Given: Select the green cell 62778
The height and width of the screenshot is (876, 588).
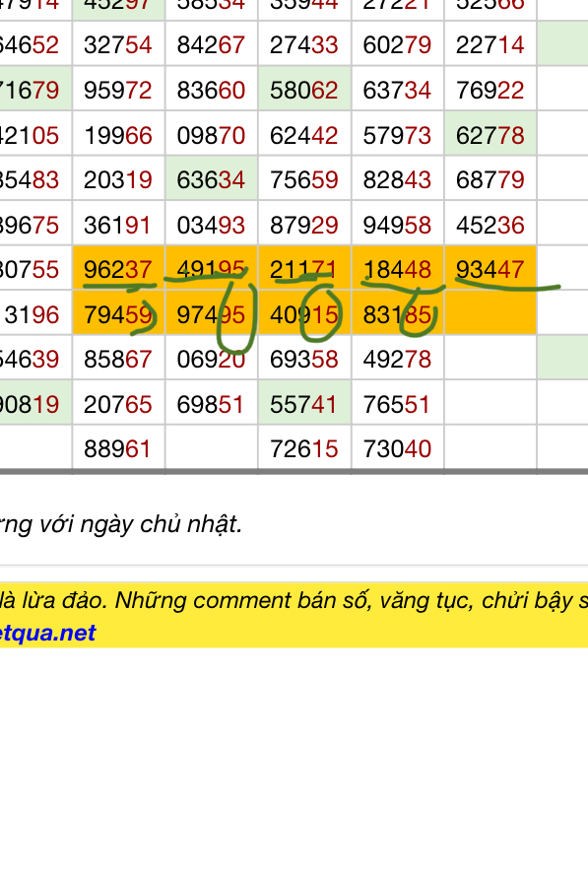Looking at the screenshot, I should (x=490, y=134).
